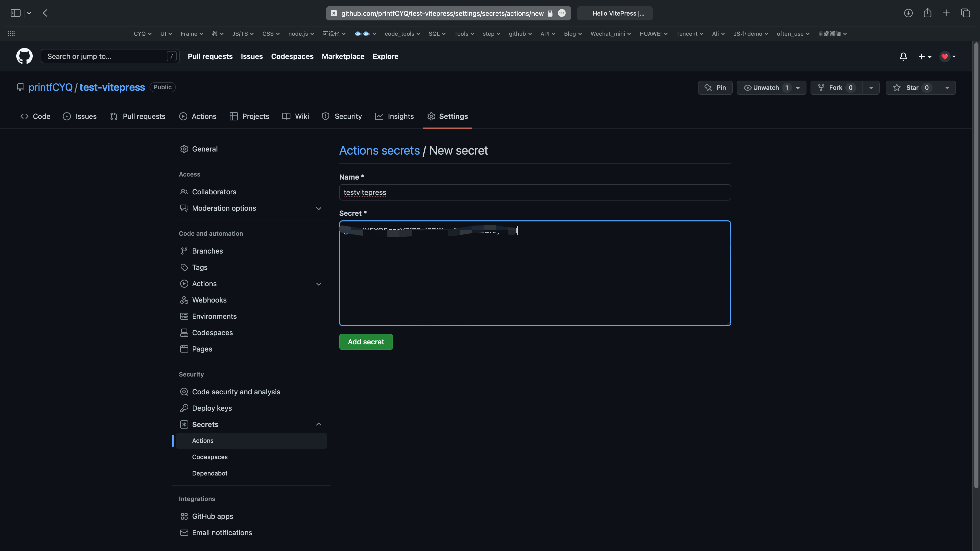The height and width of the screenshot is (551, 980).
Task: Open the Security tab
Action: pos(342,116)
